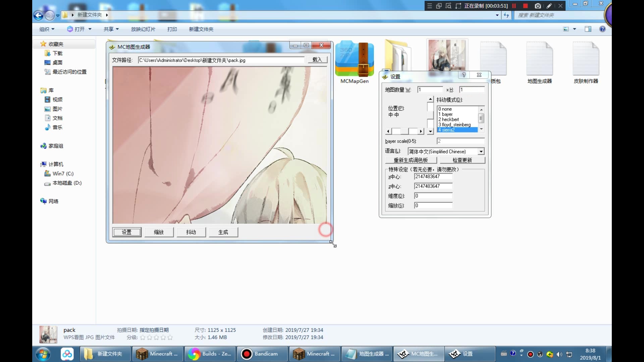The height and width of the screenshot is (362, 644).
Task: Select 1 bayer dithering mode
Action: pyautogui.click(x=457, y=114)
